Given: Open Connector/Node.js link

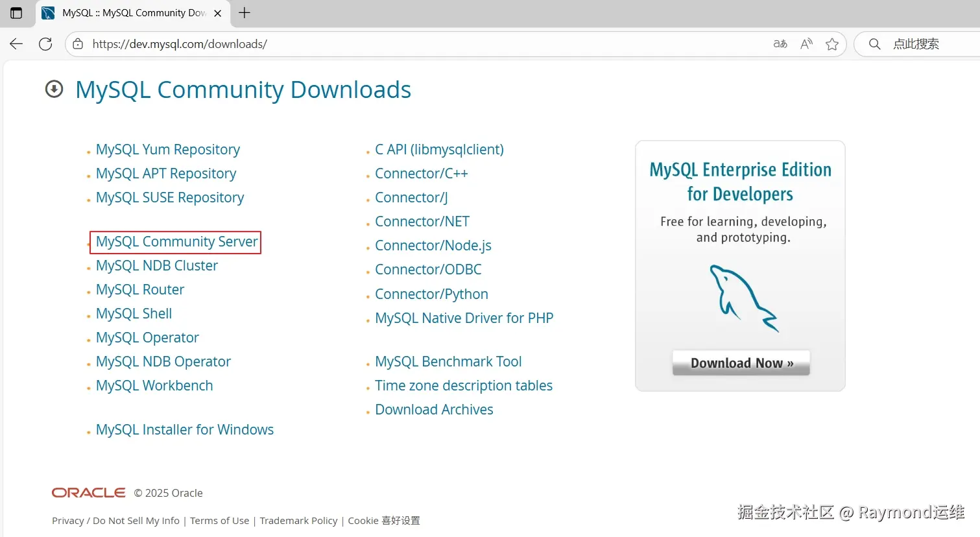Looking at the screenshot, I should [x=433, y=245].
